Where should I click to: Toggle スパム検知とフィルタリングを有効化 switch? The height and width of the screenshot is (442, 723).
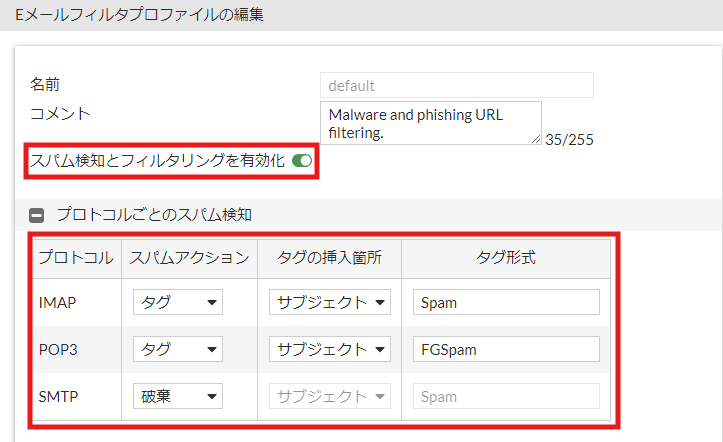[x=302, y=161]
